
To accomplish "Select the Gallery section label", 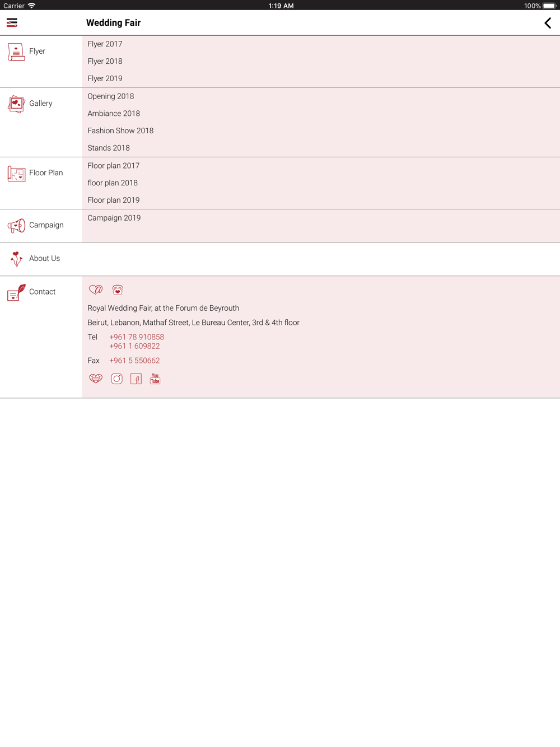I will pos(41,103).
